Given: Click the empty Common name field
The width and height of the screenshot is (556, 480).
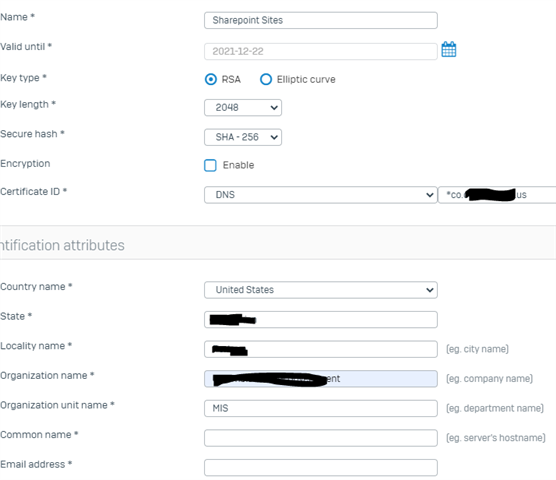Looking at the screenshot, I should click(x=321, y=438).
